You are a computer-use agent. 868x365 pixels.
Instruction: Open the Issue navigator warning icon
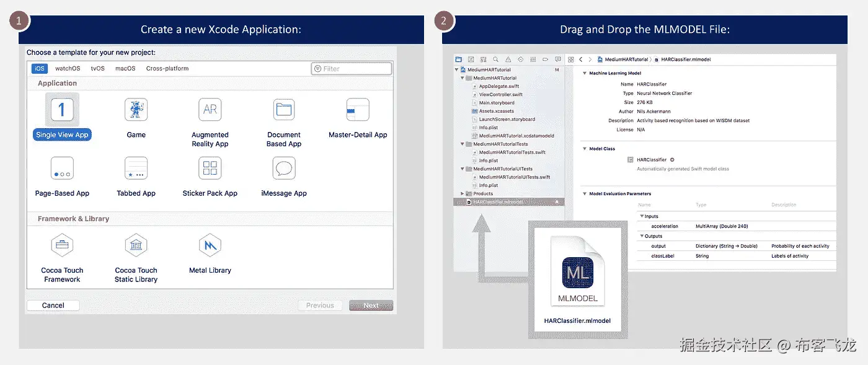tap(508, 59)
